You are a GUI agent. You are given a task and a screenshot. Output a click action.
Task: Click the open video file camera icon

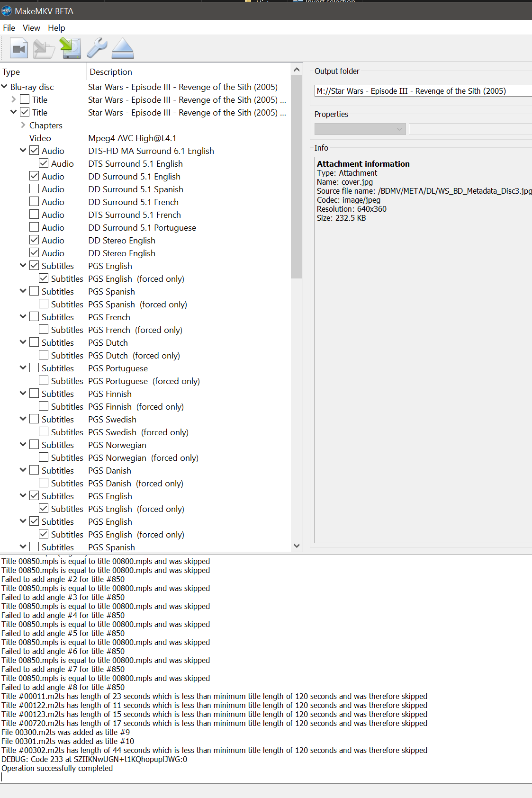[19, 48]
